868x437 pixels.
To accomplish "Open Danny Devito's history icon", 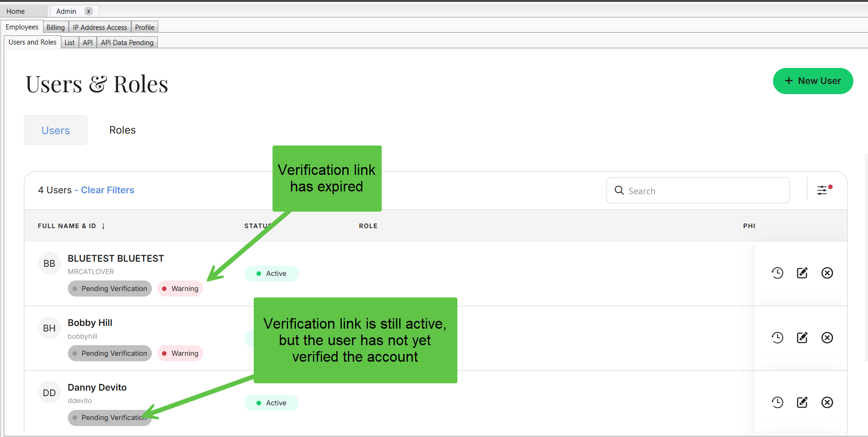I will coord(777,403).
